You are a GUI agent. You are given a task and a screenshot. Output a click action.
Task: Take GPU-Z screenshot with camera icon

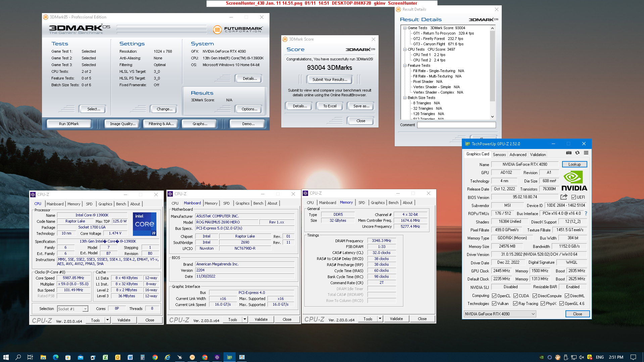click(568, 153)
